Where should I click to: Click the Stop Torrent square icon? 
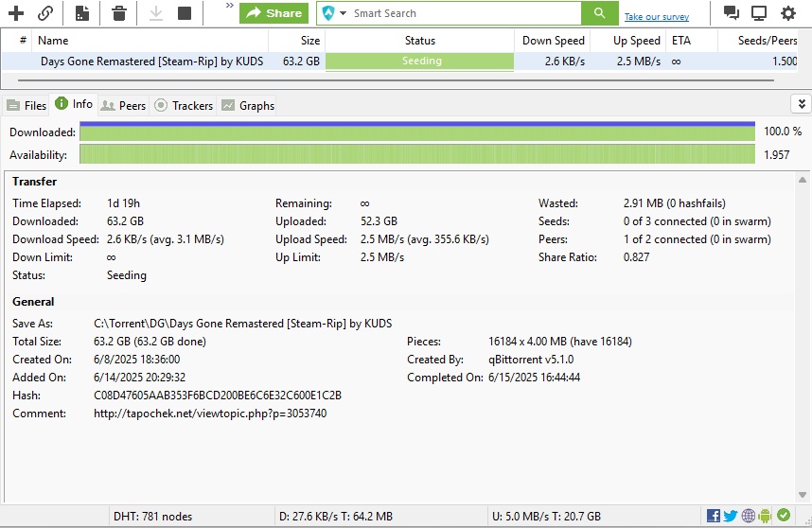185,13
